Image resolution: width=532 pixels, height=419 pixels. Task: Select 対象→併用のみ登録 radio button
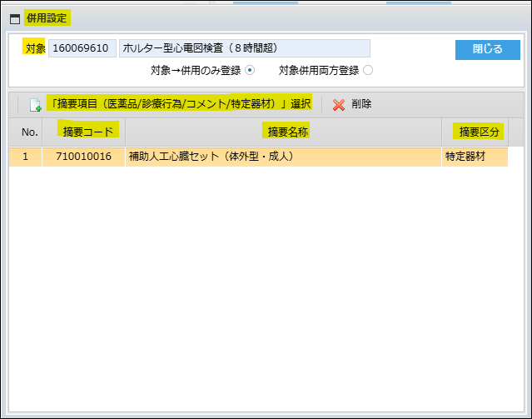pos(250,70)
